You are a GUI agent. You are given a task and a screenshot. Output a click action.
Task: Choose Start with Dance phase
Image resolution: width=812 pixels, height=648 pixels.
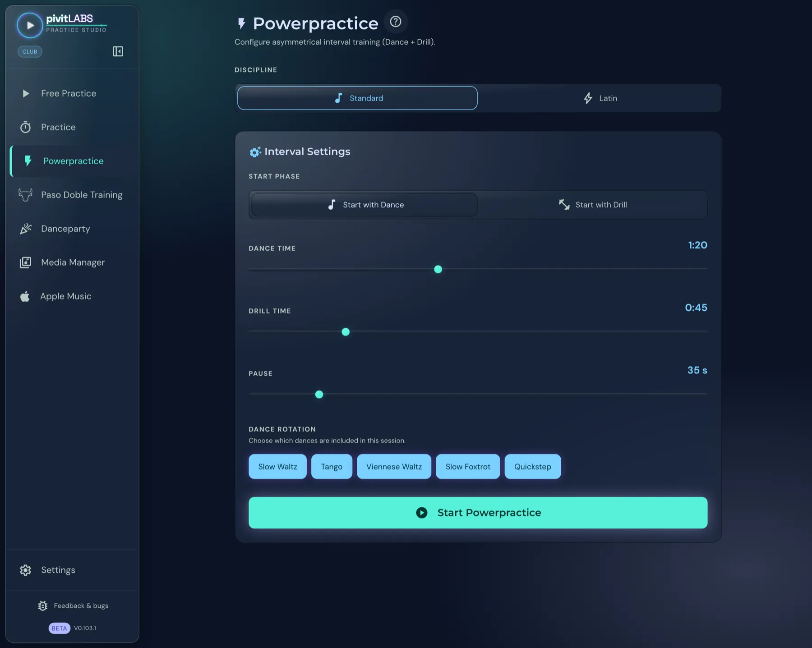click(x=364, y=205)
